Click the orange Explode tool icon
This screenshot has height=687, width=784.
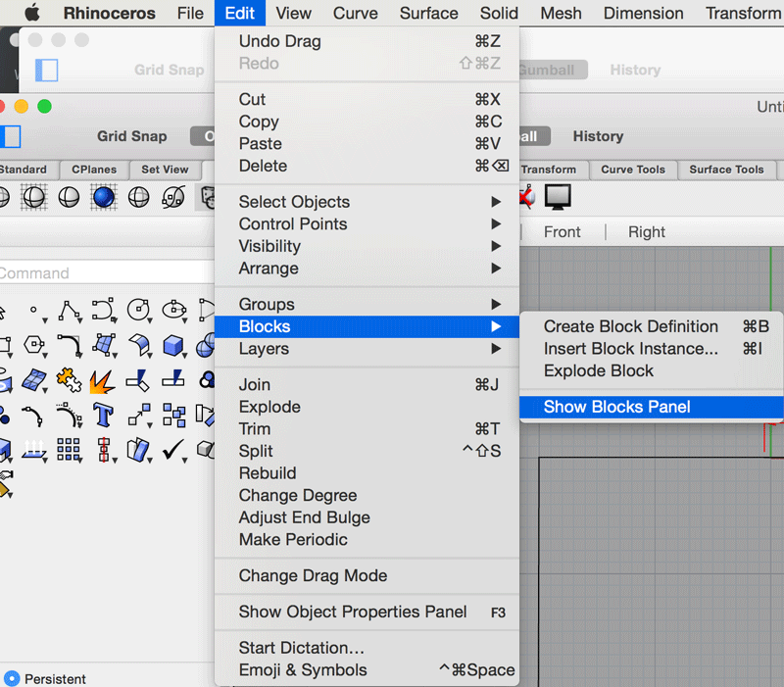(x=103, y=381)
